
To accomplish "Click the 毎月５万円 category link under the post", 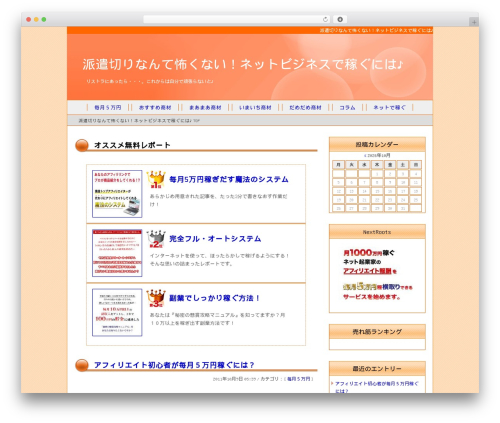I will pos(299,379).
